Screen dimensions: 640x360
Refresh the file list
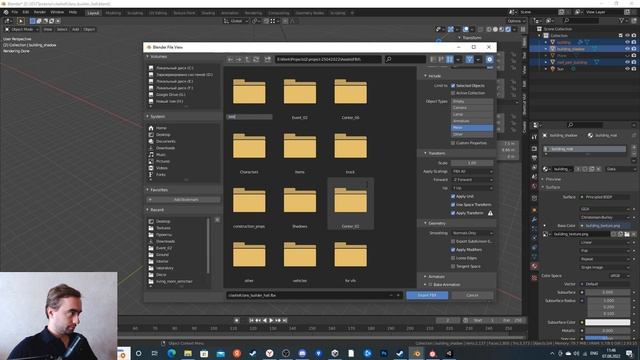coord(256,60)
